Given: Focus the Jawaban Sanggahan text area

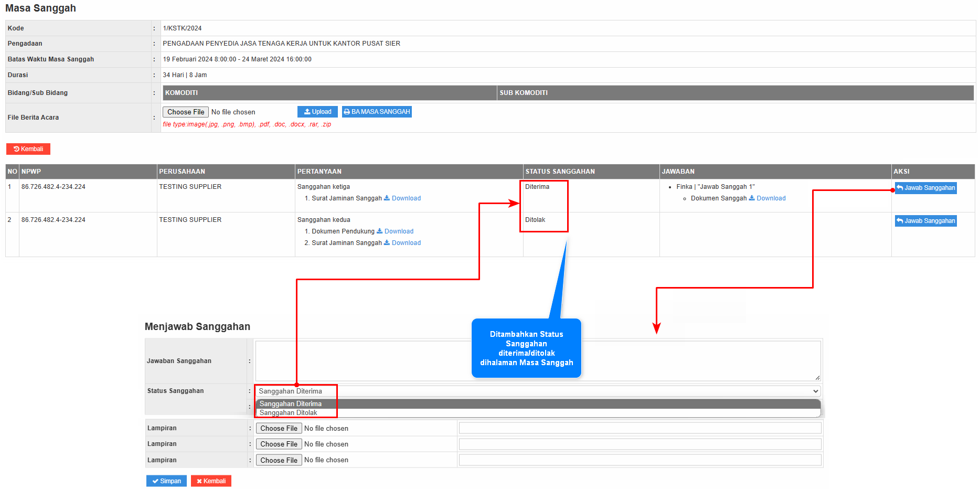Looking at the screenshot, I should (538, 361).
